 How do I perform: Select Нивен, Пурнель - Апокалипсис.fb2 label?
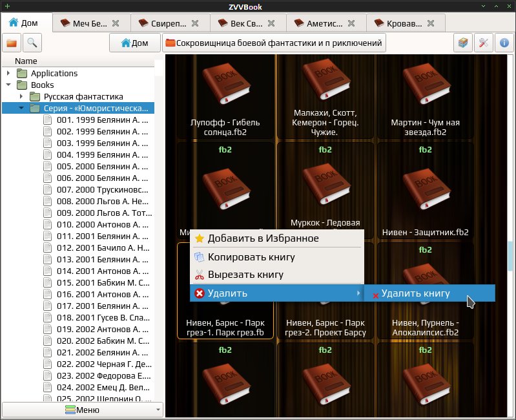[x=425, y=328]
